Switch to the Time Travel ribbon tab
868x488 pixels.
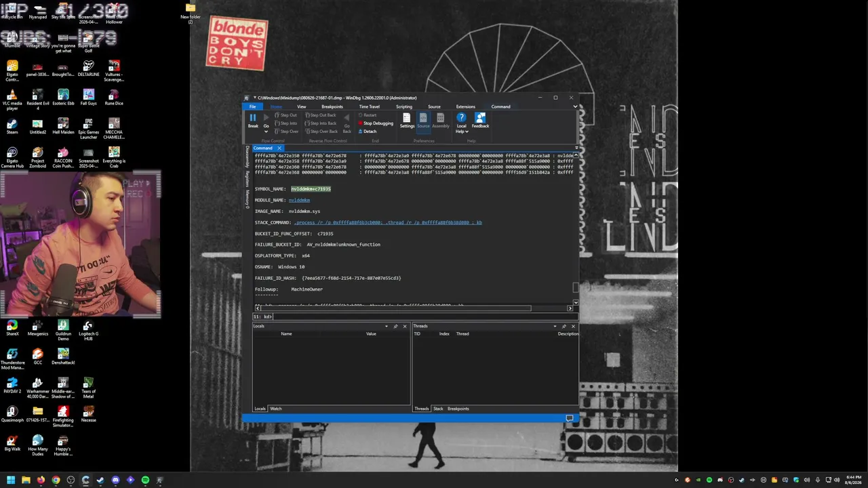pyautogui.click(x=370, y=106)
